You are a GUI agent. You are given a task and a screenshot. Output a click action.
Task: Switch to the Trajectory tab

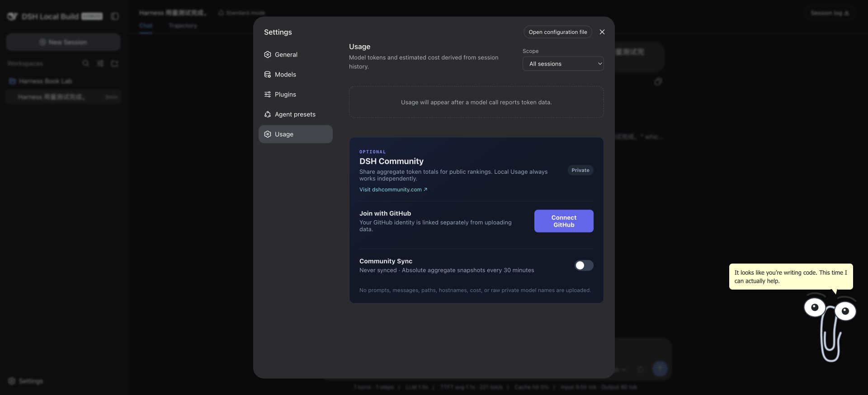pos(183,26)
